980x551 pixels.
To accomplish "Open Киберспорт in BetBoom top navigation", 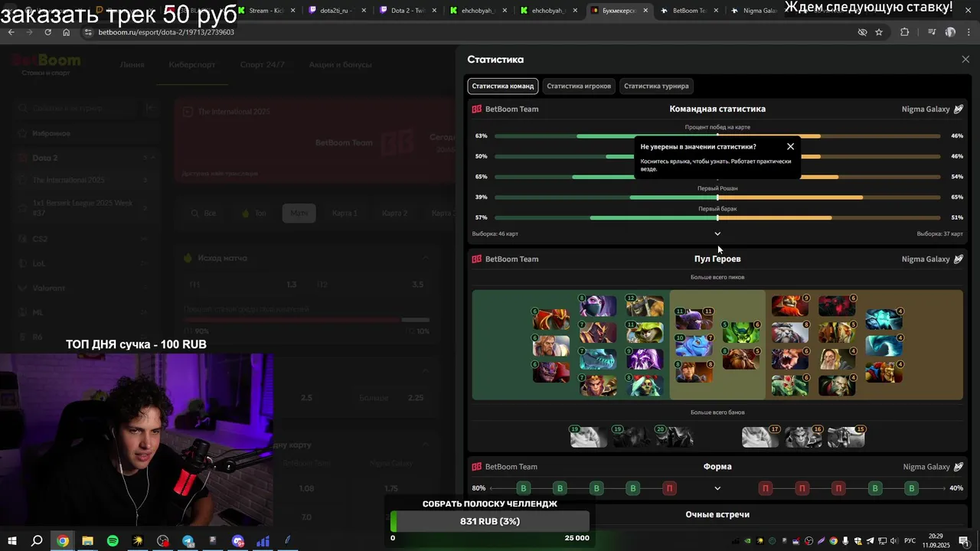I will tap(192, 65).
